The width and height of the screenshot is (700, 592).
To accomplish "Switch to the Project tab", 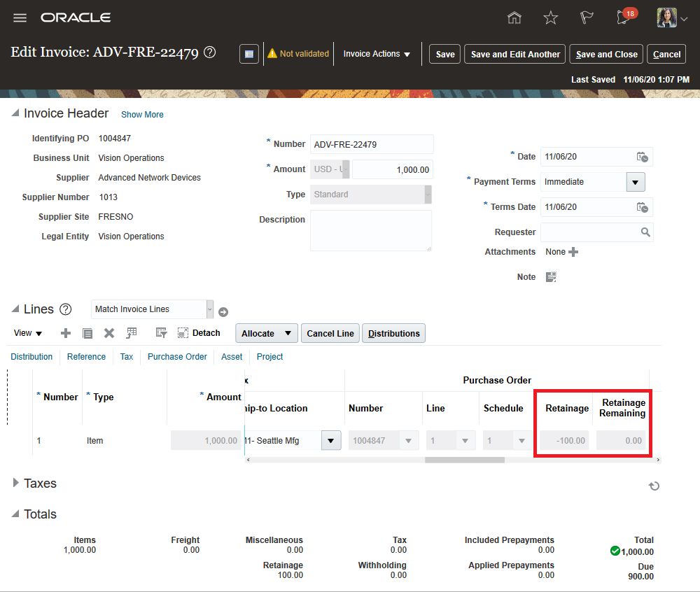I will (269, 357).
